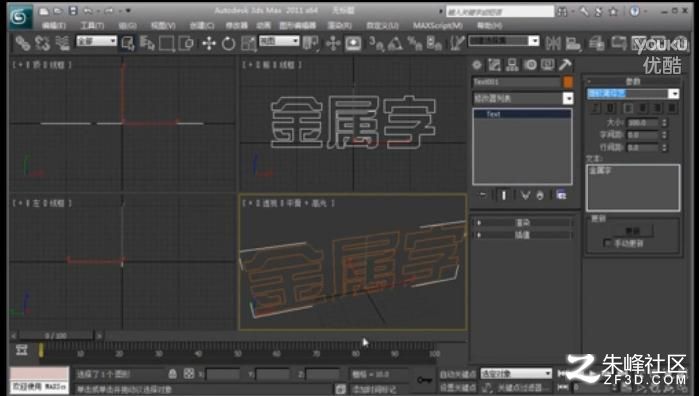Image resolution: width=699 pixels, height=396 pixels.
Task: Enable the manual update checkbox
Action: [x=607, y=243]
